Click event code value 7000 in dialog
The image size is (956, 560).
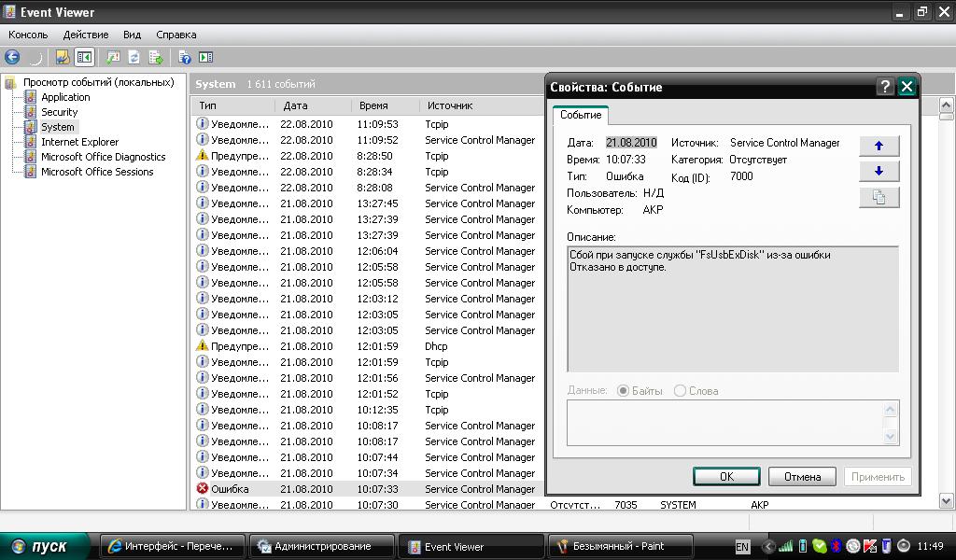[x=741, y=176]
